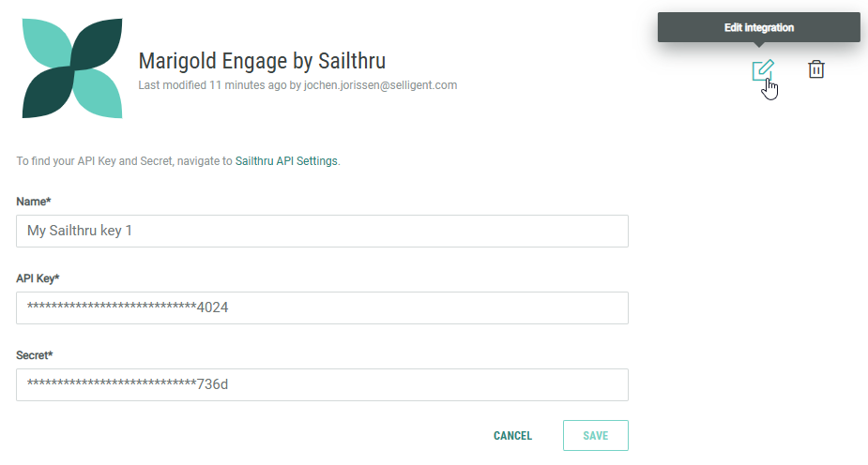Click the Secret* field label
The image size is (868, 465).
(35, 355)
